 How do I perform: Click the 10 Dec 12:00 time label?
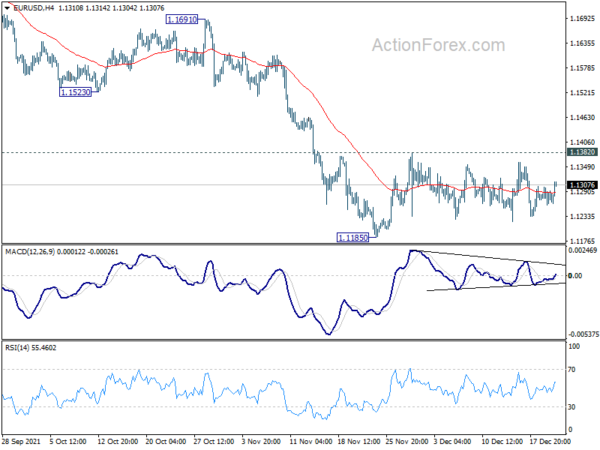click(x=502, y=442)
